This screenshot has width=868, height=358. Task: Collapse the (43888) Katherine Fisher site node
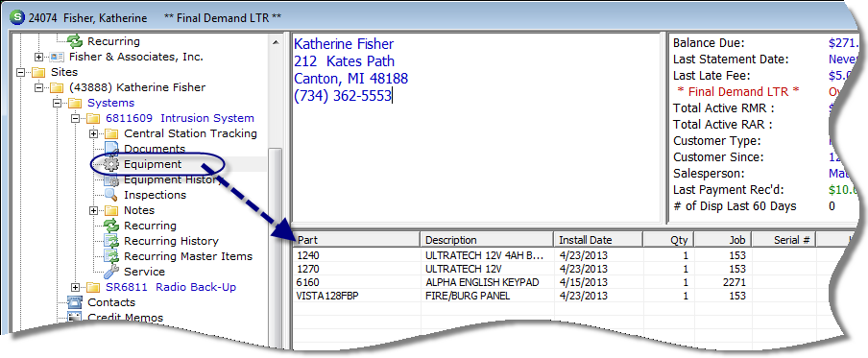(38, 88)
